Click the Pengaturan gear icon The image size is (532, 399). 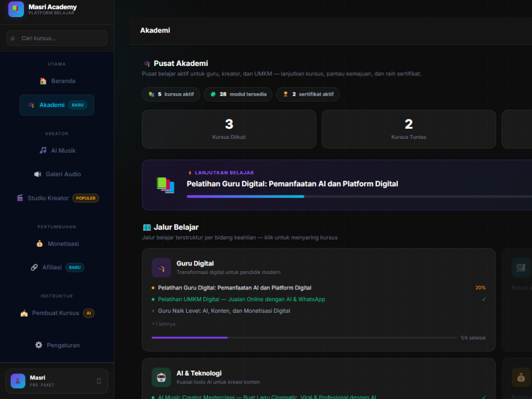coord(39,345)
